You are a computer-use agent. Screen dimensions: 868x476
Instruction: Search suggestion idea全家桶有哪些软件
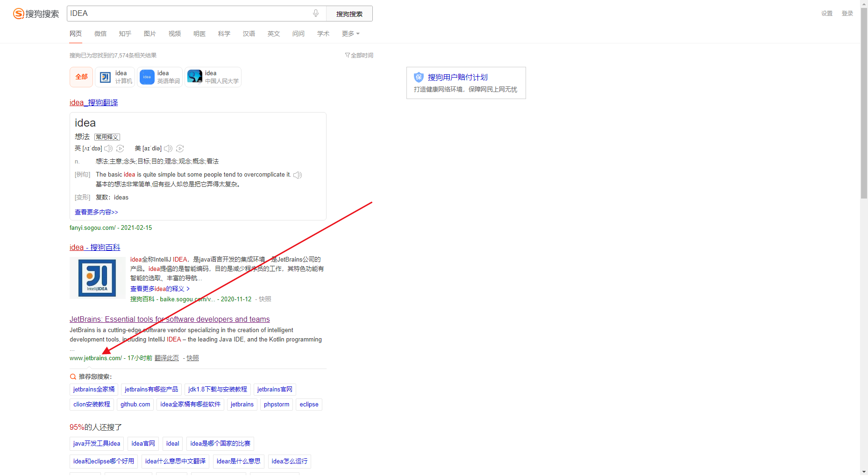(x=191, y=405)
